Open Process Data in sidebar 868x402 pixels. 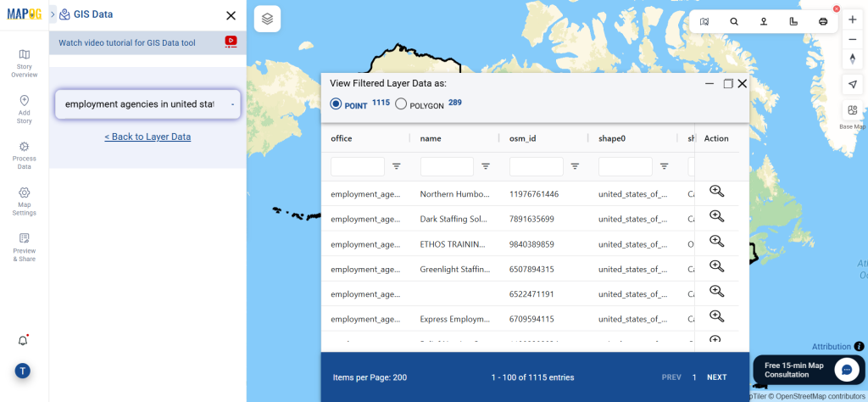pyautogui.click(x=25, y=155)
